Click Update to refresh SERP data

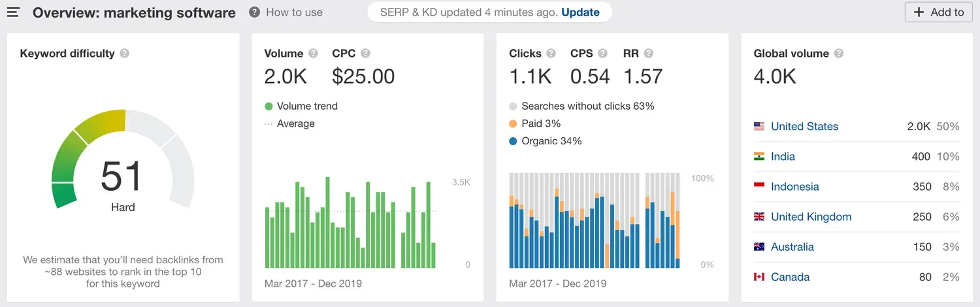click(580, 12)
